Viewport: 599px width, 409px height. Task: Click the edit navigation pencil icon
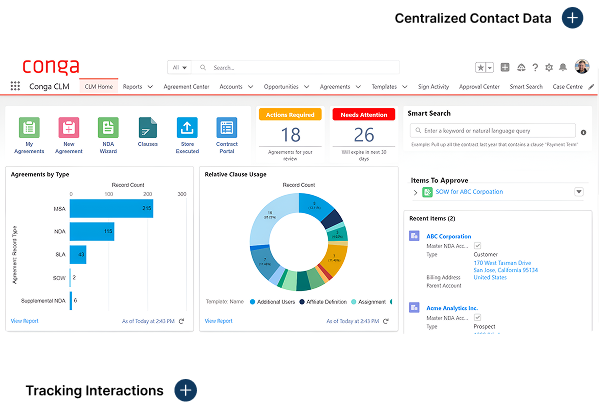591,87
